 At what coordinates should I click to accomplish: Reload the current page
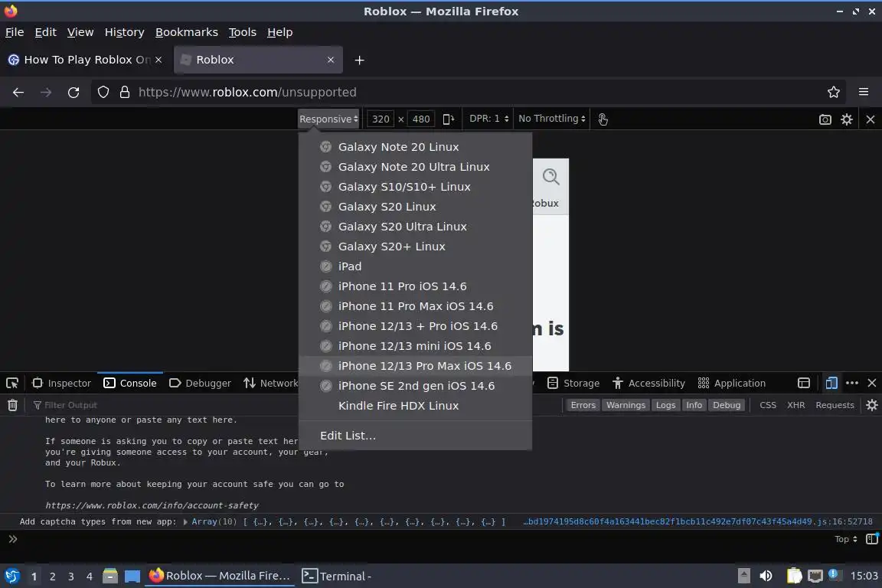73,93
